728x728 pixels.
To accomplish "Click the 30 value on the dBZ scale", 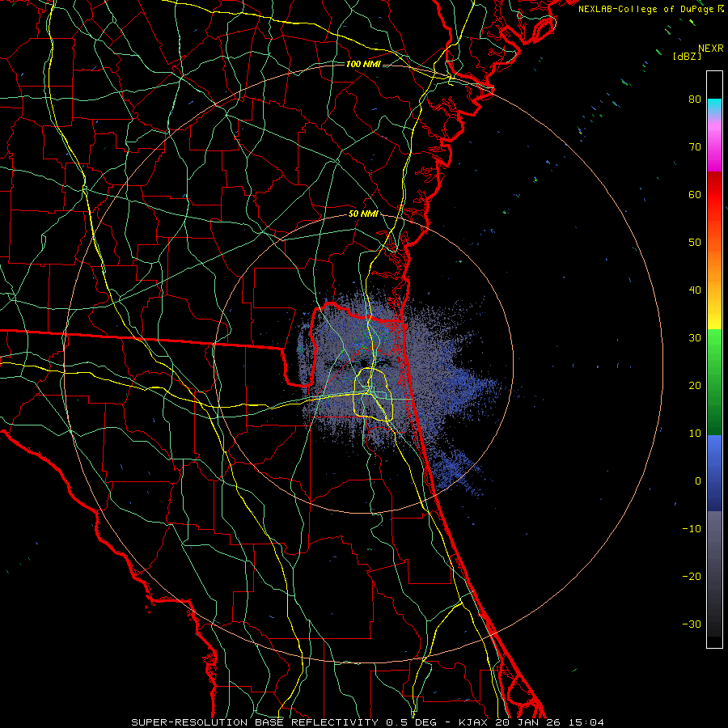I will pos(695,338).
